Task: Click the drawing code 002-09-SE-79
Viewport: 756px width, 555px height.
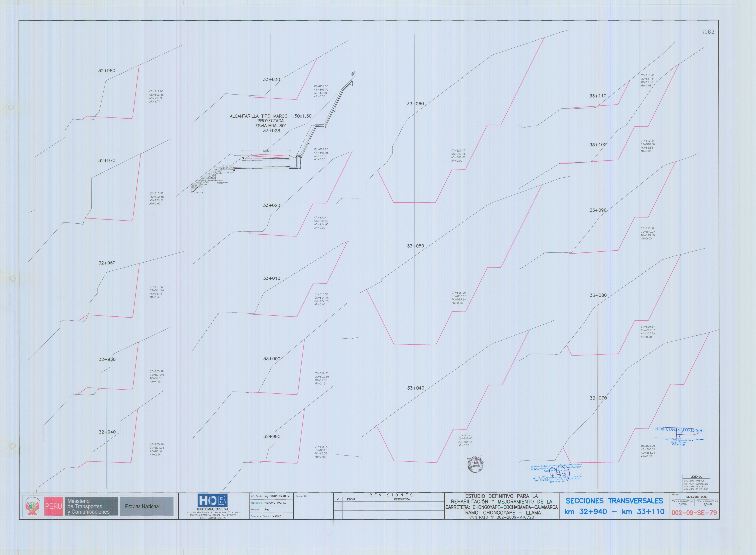Action: click(x=694, y=513)
